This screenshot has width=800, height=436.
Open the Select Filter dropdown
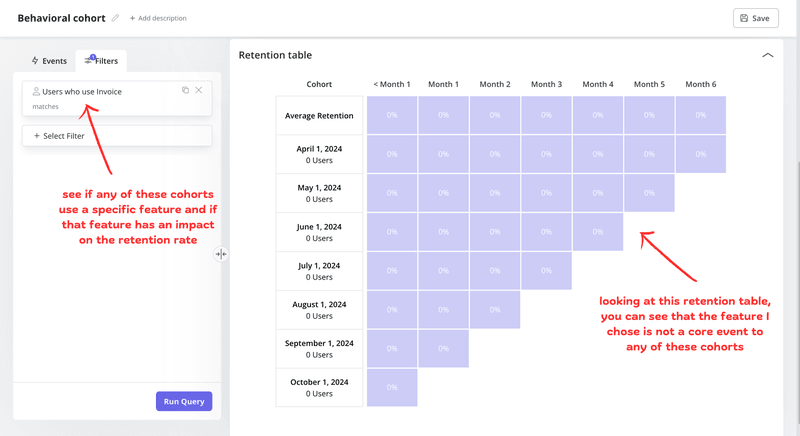click(117, 135)
